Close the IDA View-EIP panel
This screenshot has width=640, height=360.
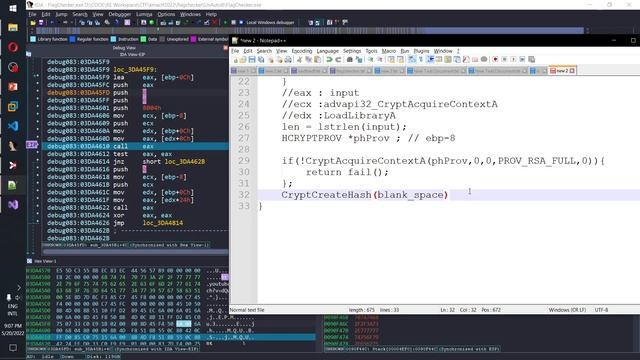(x=225, y=48)
